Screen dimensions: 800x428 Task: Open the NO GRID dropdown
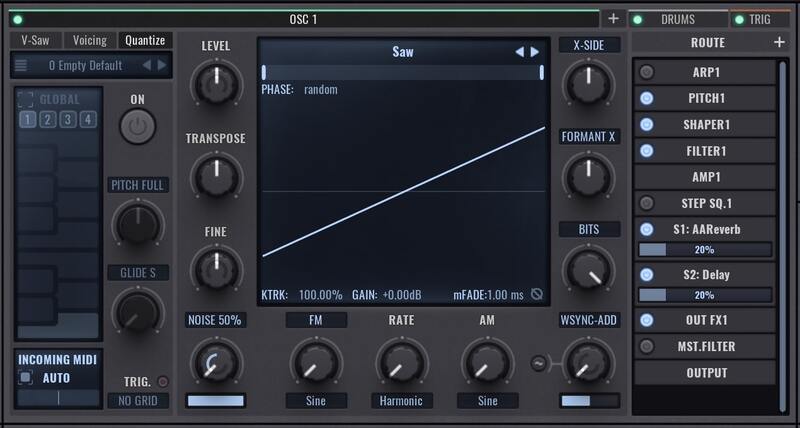coord(138,401)
